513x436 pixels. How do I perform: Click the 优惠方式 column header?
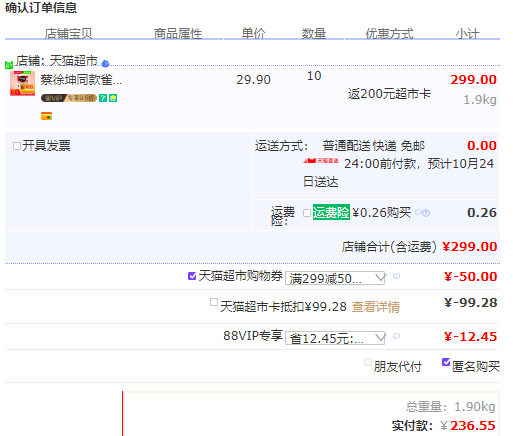pyautogui.click(x=390, y=34)
